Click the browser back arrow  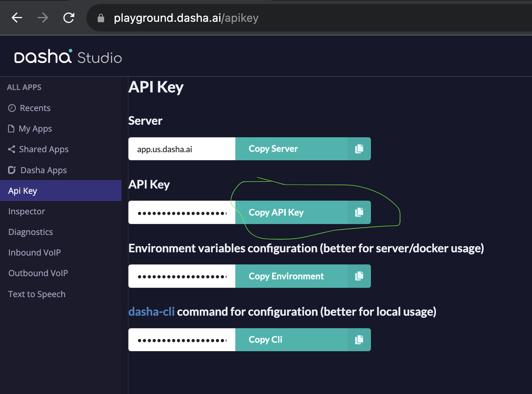pos(17,18)
